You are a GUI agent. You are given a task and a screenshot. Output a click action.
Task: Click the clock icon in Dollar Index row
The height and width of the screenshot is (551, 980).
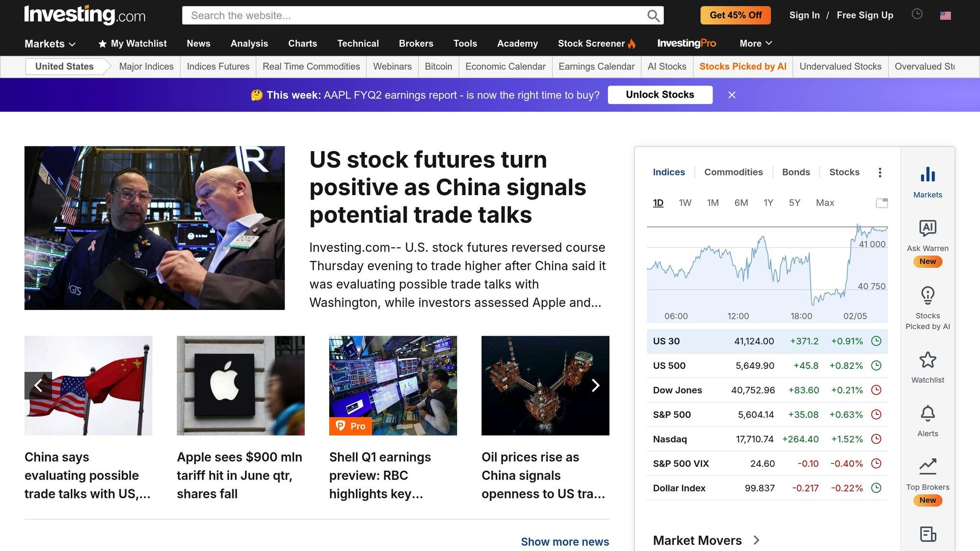click(876, 488)
